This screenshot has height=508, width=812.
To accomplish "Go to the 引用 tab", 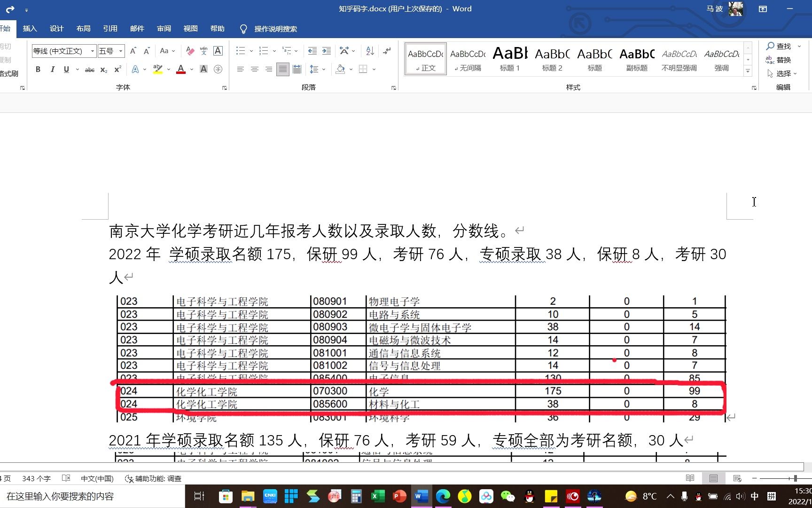I will tap(110, 29).
